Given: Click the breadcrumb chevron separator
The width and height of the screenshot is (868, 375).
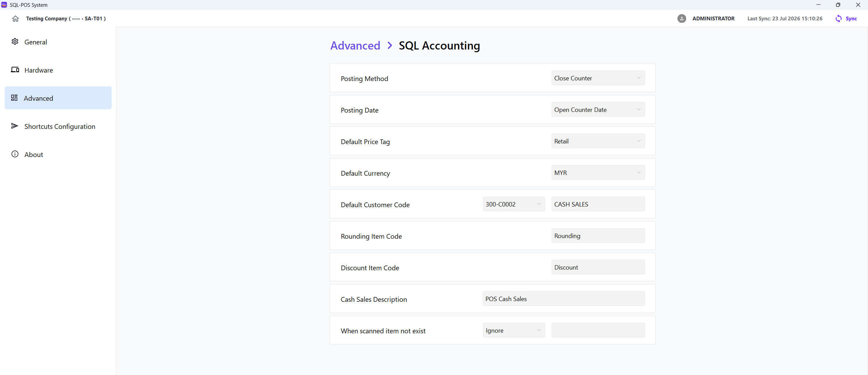Looking at the screenshot, I should [x=390, y=45].
